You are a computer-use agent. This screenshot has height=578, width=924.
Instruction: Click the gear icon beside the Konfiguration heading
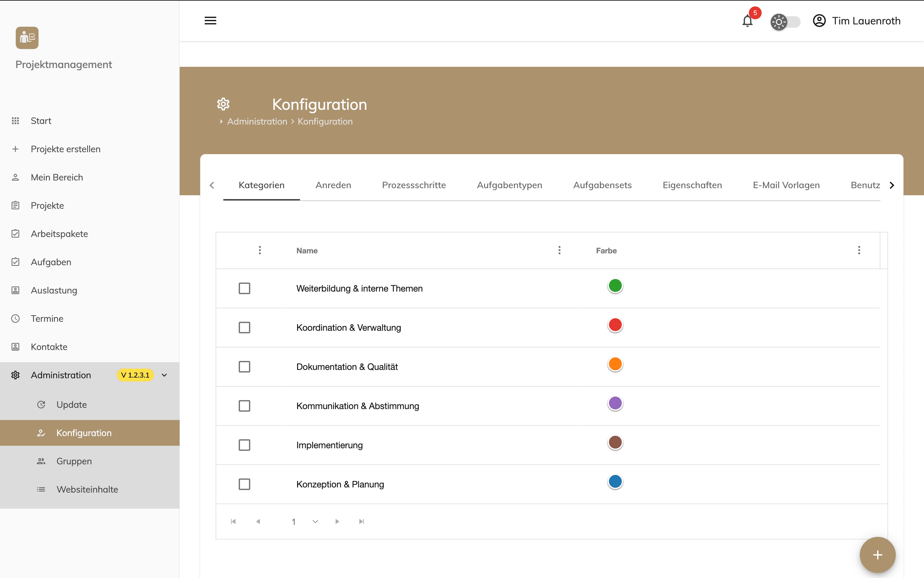coord(223,104)
